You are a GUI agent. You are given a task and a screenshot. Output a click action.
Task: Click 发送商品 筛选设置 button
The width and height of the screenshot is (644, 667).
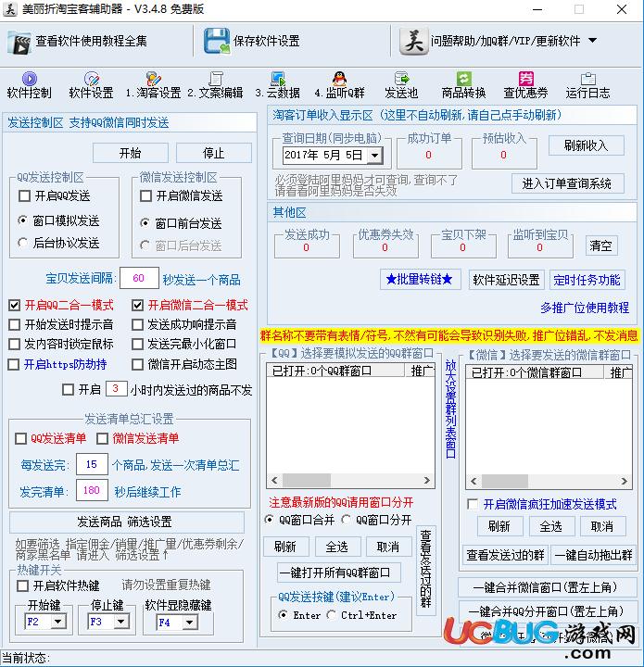point(126,522)
